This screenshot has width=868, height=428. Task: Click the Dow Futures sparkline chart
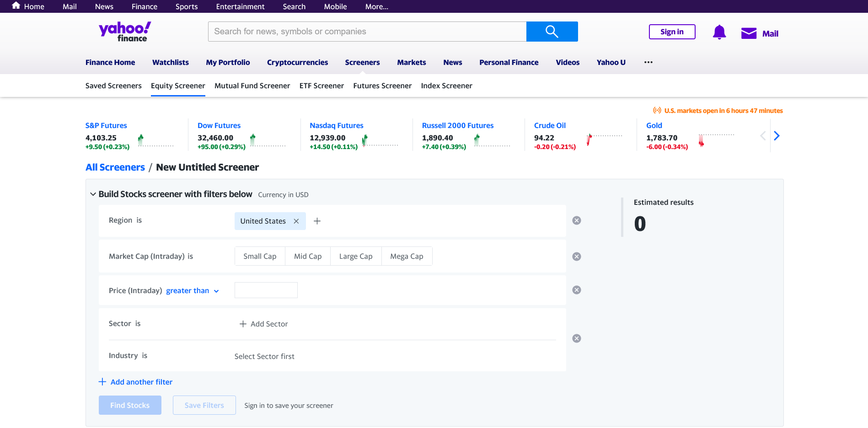click(268, 140)
